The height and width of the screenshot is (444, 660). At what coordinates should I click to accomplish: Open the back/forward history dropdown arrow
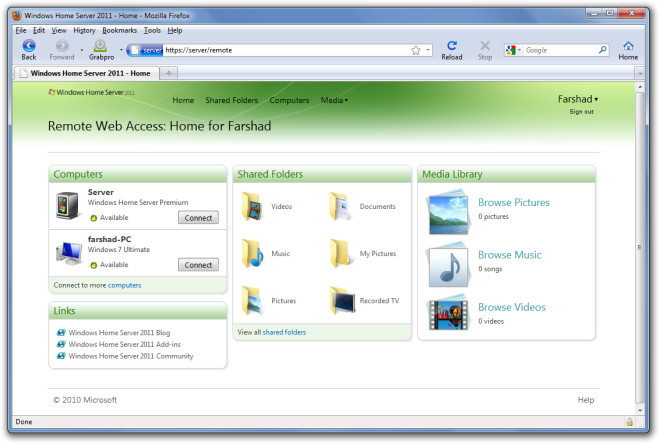(82, 50)
